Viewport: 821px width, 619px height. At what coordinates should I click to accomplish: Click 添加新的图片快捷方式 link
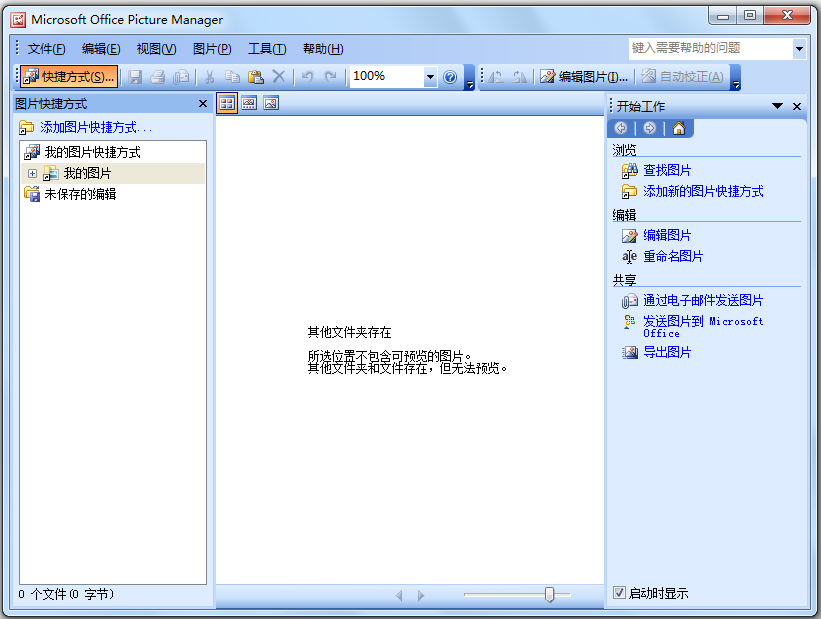click(703, 191)
